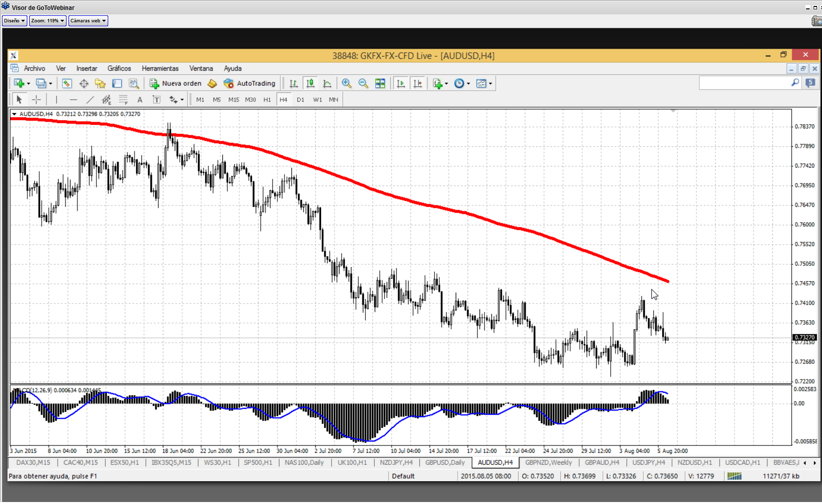The height and width of the screenshot is (504, 822).
Task: Toggle chart shift icon
Action: pos(418,83)
